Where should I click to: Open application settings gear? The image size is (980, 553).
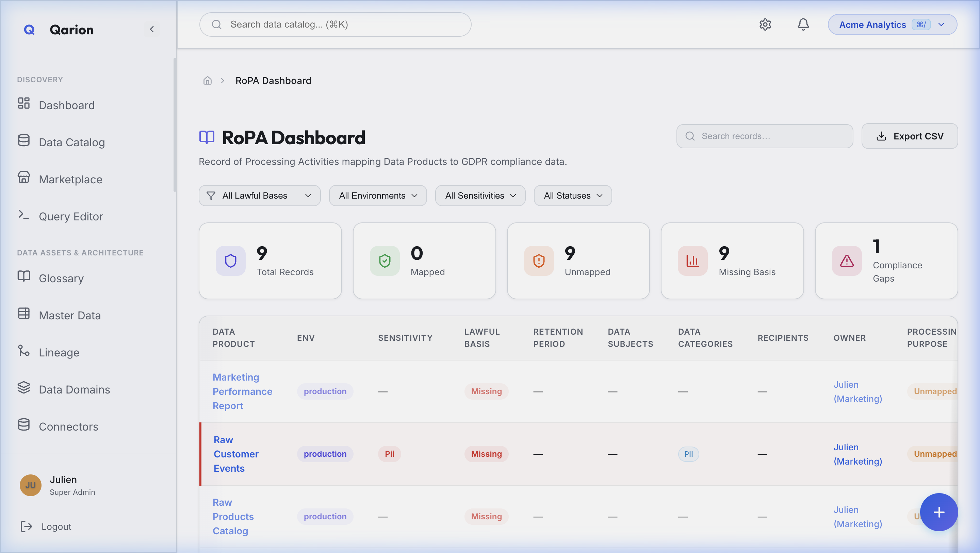click(765, 24)
